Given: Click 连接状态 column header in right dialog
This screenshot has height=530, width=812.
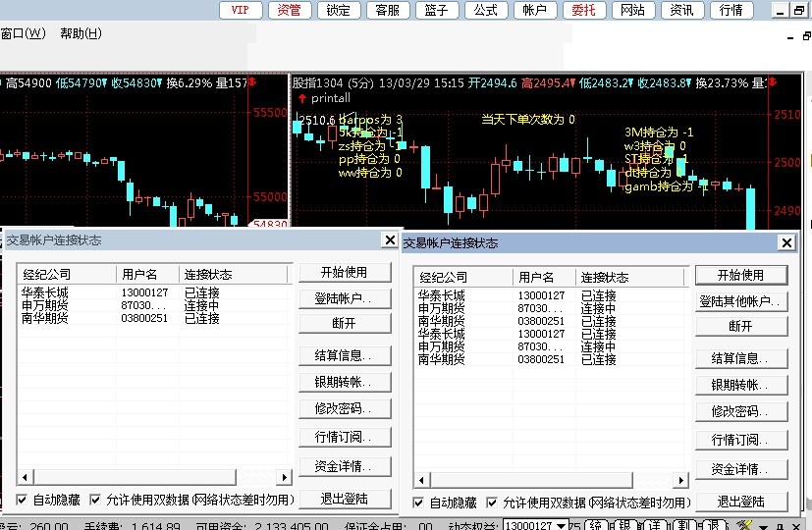Looking at the screenshot, I should click(629, 278).
